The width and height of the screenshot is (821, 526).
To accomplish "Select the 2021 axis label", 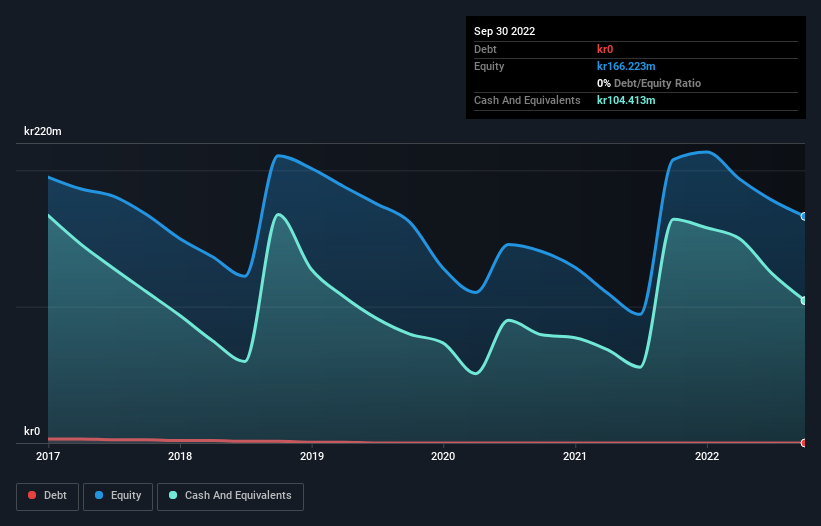I will point(575,456).
